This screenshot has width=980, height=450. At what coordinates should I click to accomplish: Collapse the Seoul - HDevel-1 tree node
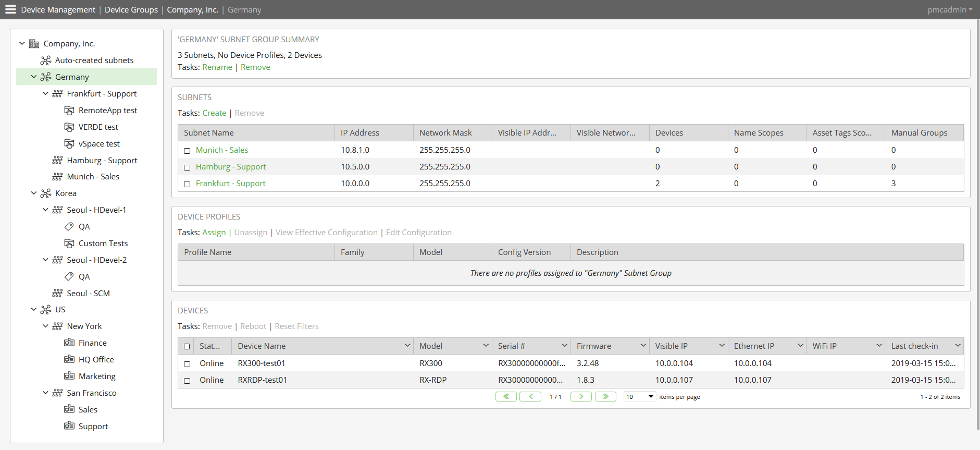45,210
